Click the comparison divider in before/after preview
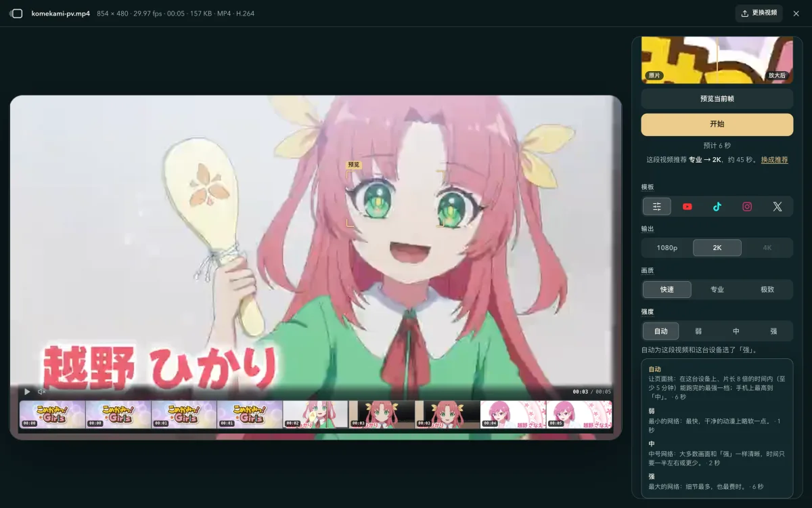 click(717, 60)
